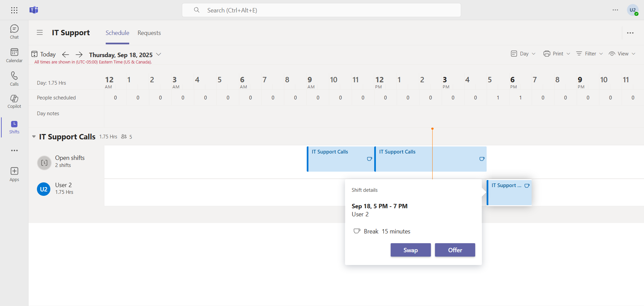Expand the Filter dropdown

590,54
